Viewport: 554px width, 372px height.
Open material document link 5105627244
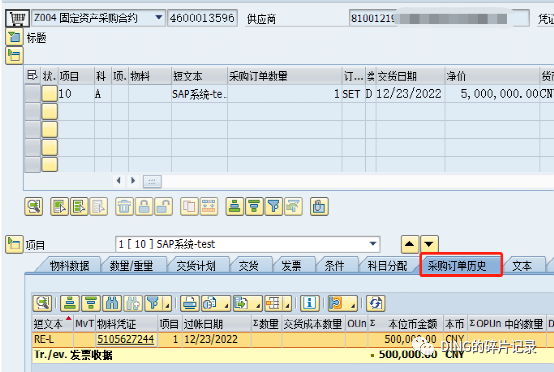click(x=125, y=339)
